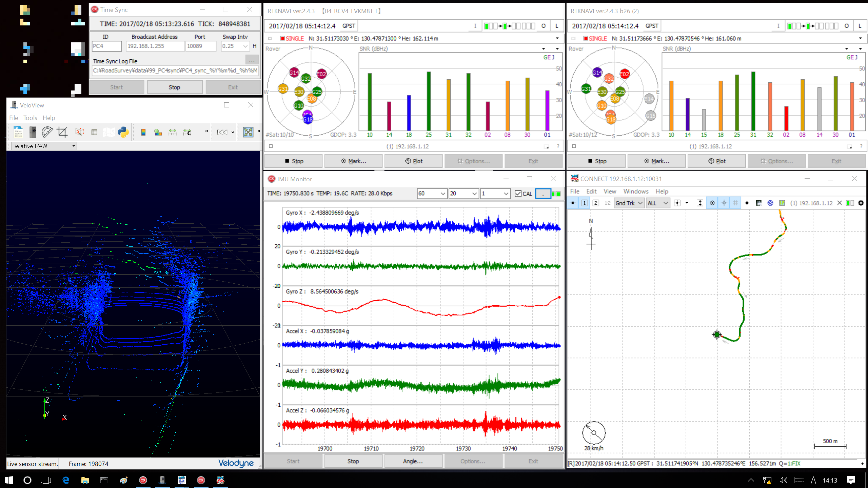Click Stop button in Time Sync window
Image resolution: width=868 pixels, height=488 pixels.
(x=175, y=87)
